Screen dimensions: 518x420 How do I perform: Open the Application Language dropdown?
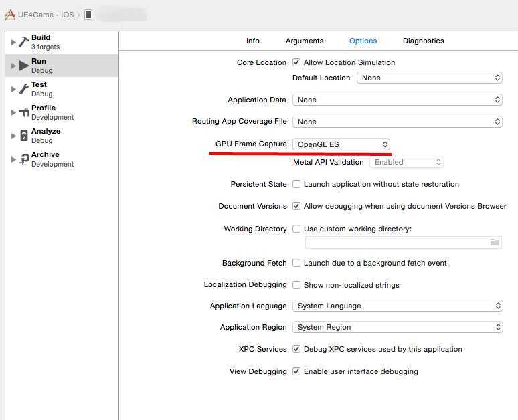[x=398, y=306]
